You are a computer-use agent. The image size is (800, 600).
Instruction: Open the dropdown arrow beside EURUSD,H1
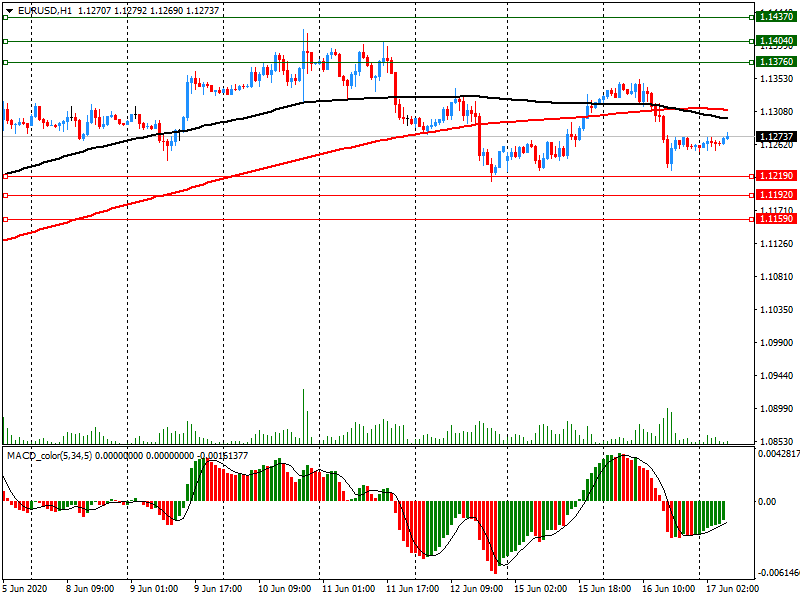pos(8,10)
